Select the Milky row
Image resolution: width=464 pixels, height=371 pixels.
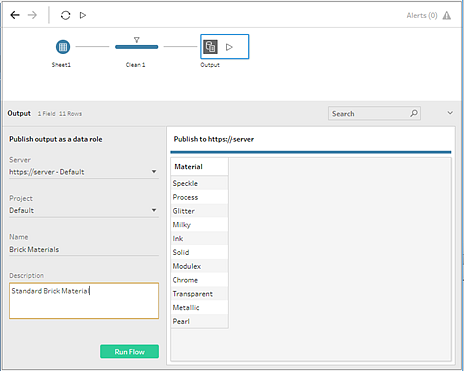coord(199,225)
